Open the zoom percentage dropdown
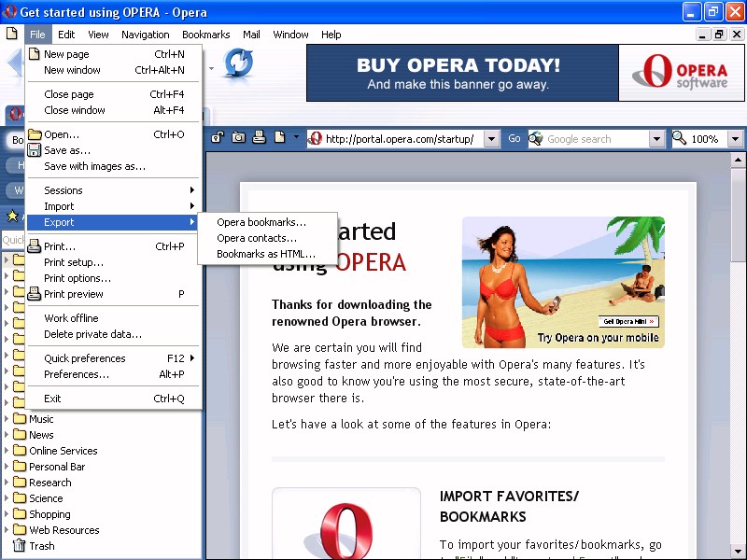 (735, 139)
